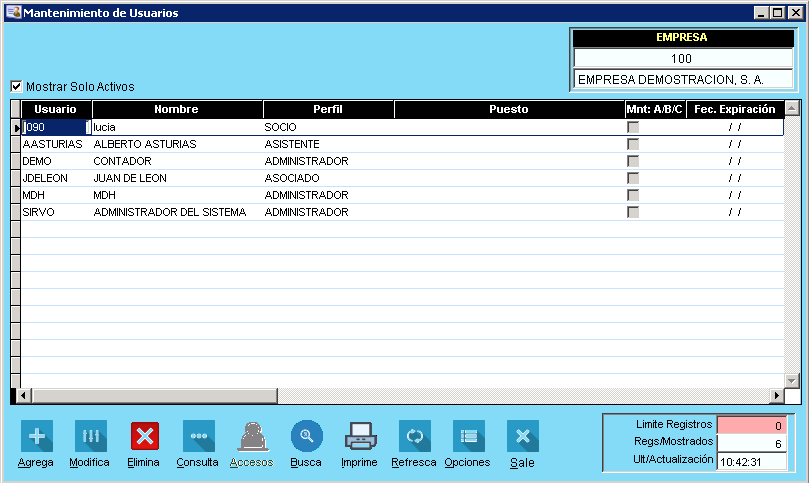Viewport: 809px width, 483px height.
Task: Click the Empresa code field 100
Action: pyautogui.click(x=681, y=59)
